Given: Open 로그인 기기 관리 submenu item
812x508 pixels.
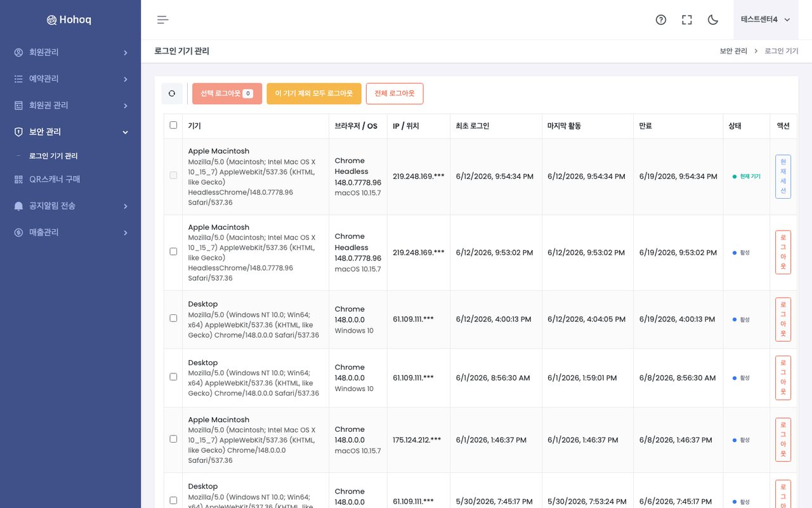Looking at the screenshot, I should pyautogui.click(x=53, y=156).
